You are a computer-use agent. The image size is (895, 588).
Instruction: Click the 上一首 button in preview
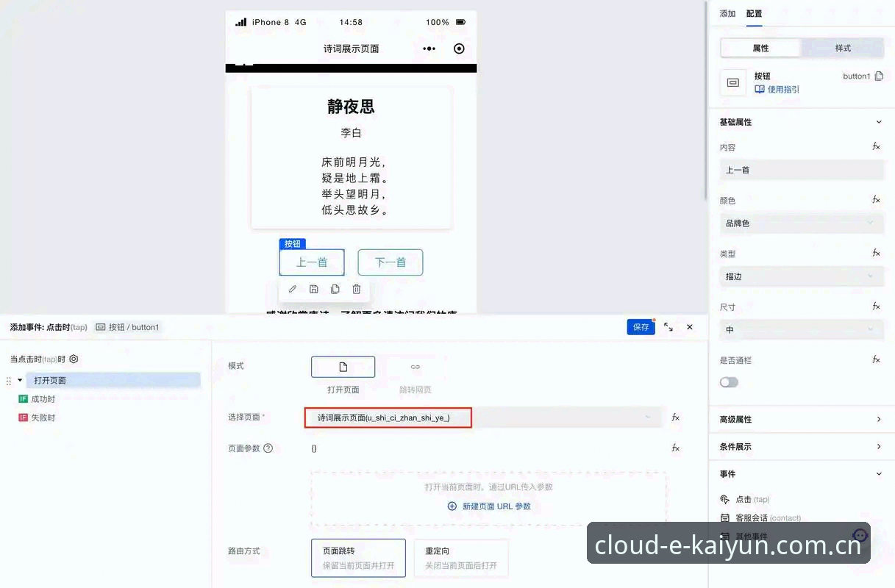point(312,262)
